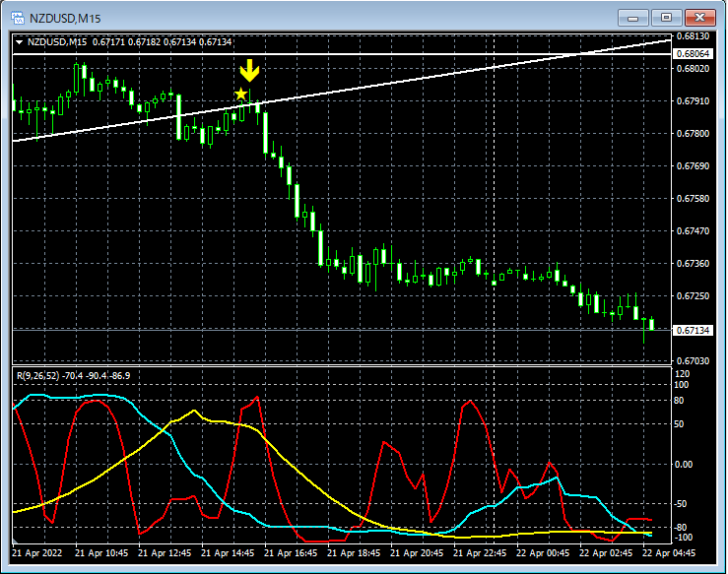Viewport: 728px width, 574px height.
Task: Click the 22 Apr 04:45 time label
Action: pyautogui.click(x=669, y=553)
